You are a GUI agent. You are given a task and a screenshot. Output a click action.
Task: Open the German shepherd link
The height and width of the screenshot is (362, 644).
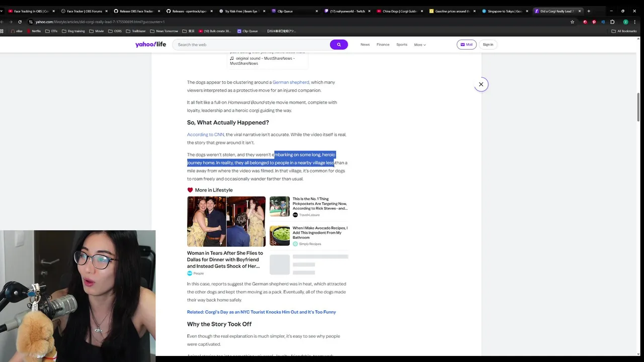(x=291, y=82)
